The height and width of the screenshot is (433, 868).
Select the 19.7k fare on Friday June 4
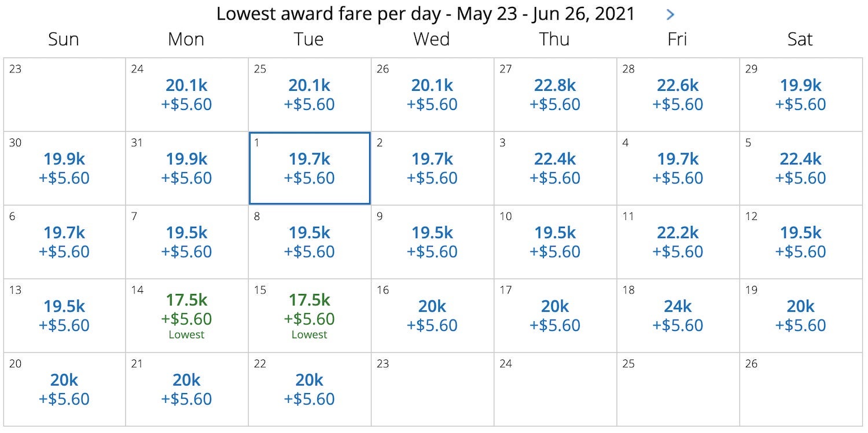[x=678, y=168]
